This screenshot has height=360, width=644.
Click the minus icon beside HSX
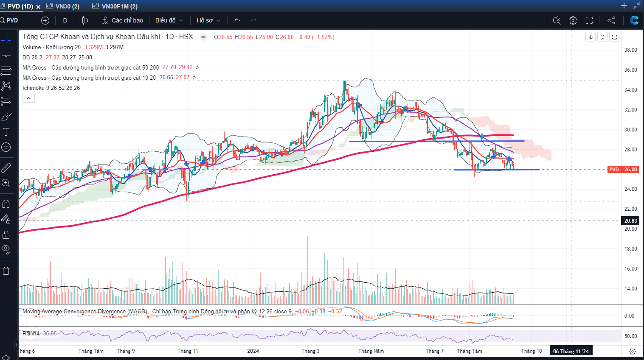click(x=203, y=37)
